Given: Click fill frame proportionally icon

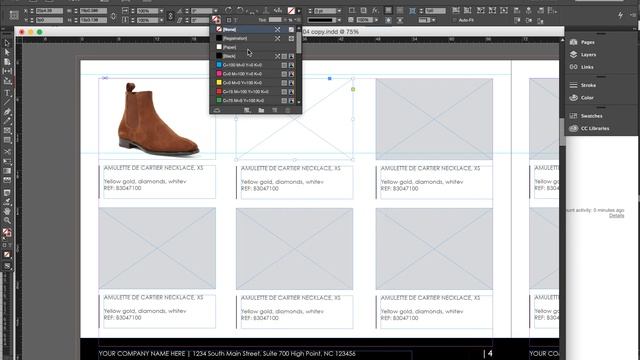Looking at the screenshot, I should tap(456, 10).
